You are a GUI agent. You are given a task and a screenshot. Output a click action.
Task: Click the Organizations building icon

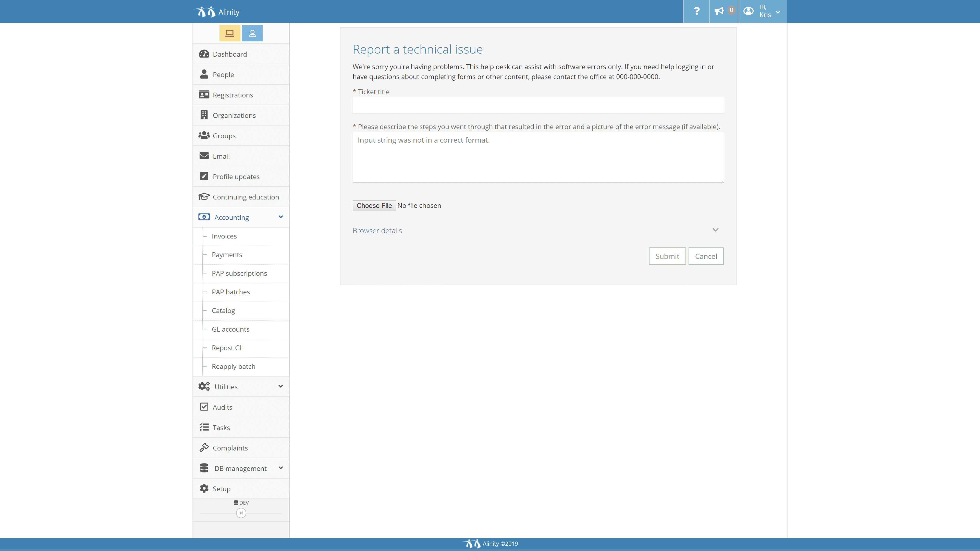point(204,115)
